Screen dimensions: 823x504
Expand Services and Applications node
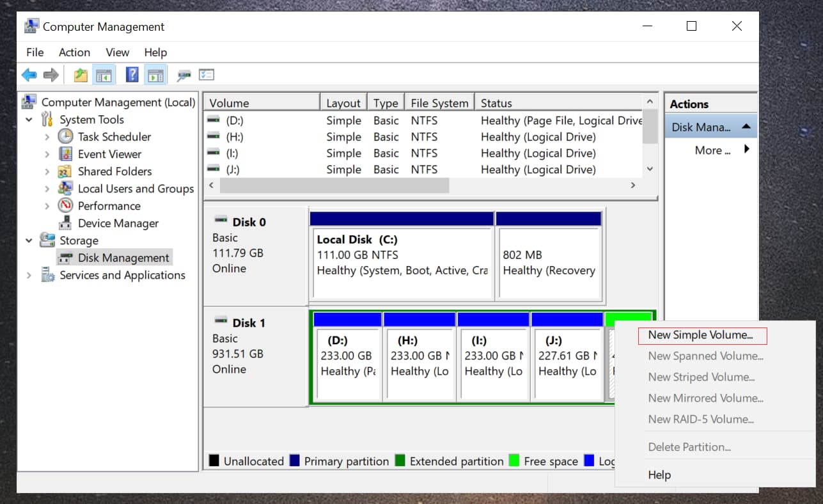29,275
